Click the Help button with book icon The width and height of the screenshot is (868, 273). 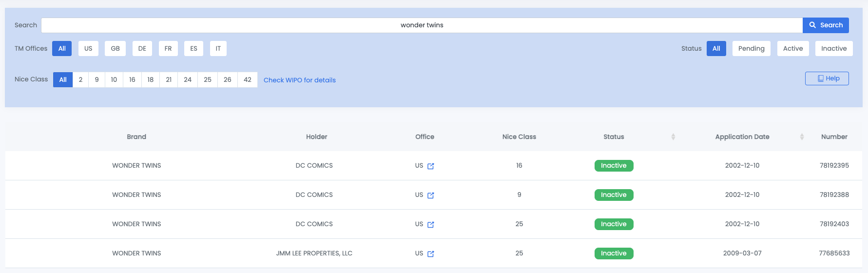(x=827, y=78)
